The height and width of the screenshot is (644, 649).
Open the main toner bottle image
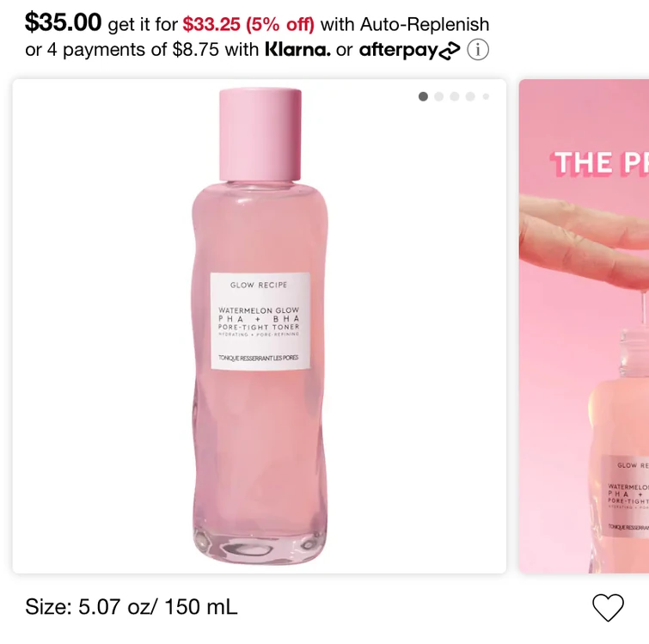259,326
